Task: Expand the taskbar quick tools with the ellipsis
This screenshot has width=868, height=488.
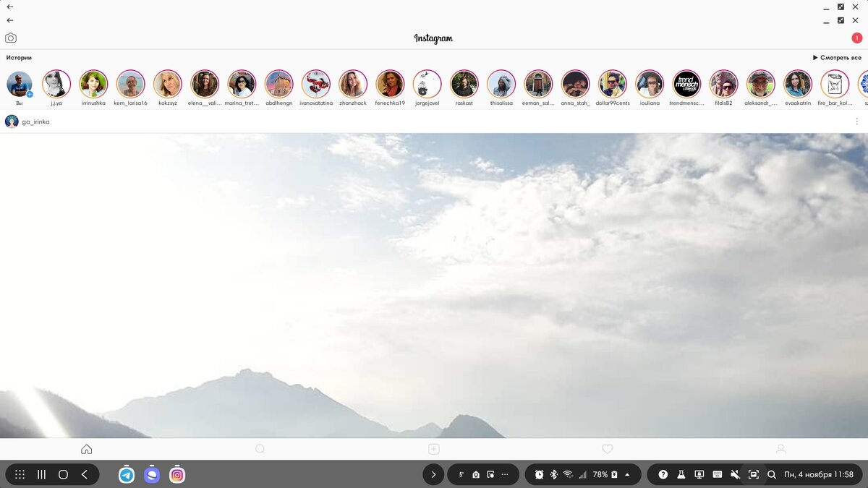Action: click(x=505, y=474)
